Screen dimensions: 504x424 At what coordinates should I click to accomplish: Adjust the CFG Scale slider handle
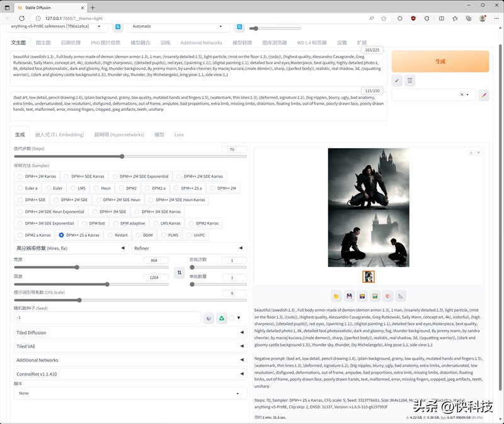(79, 301)
